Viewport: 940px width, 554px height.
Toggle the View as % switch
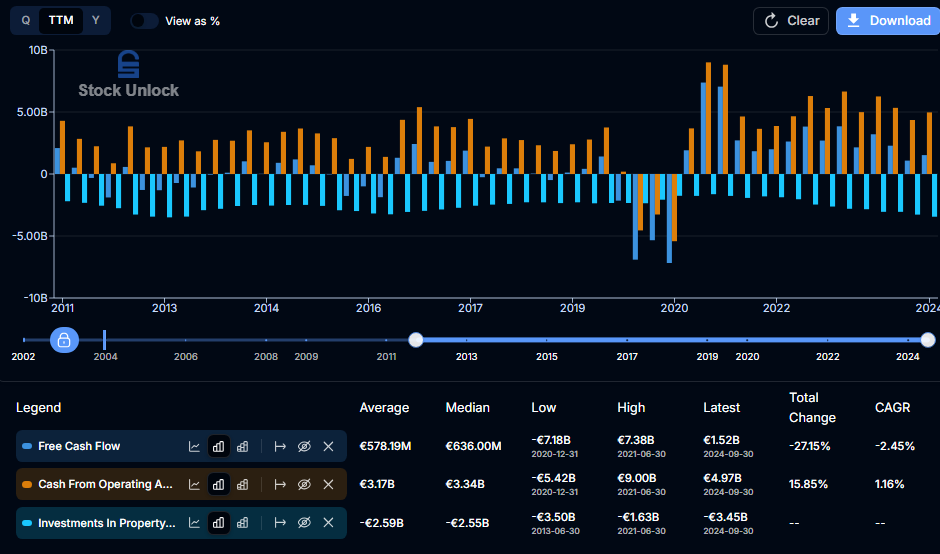click(144, 21)
